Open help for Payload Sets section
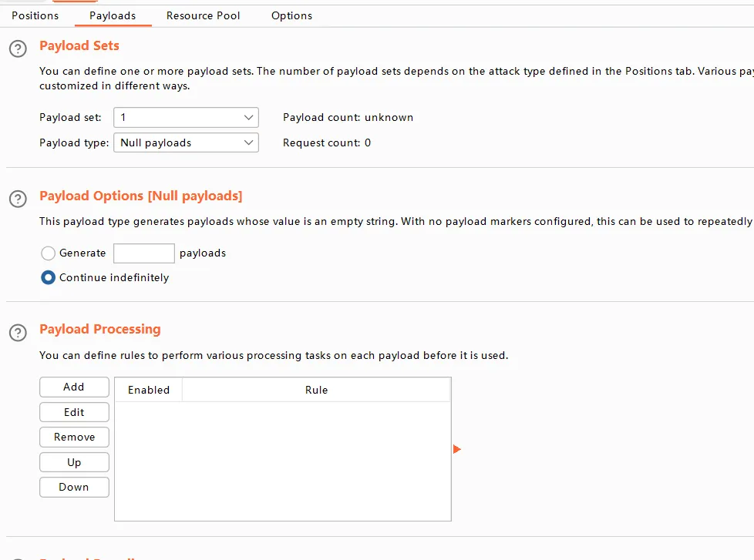The height and width of the screenshot is (560, 754). (17, 49)
